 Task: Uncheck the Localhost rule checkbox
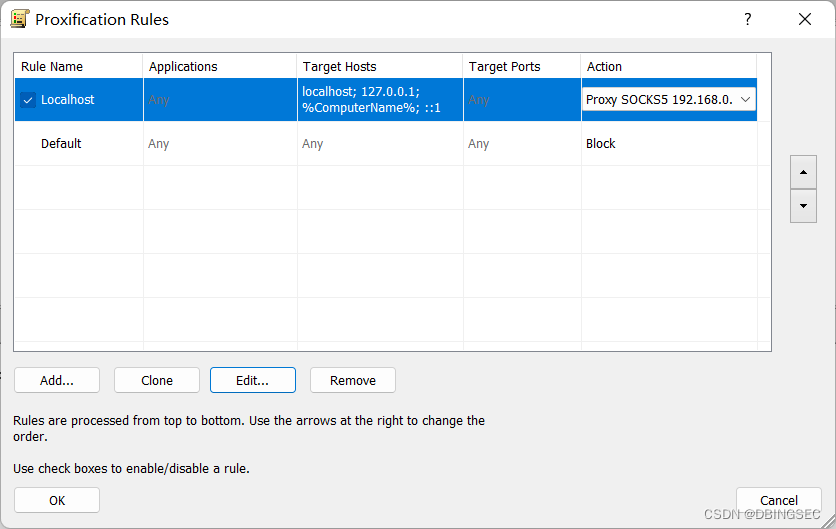pyautogui.click(x=28, y=100)
